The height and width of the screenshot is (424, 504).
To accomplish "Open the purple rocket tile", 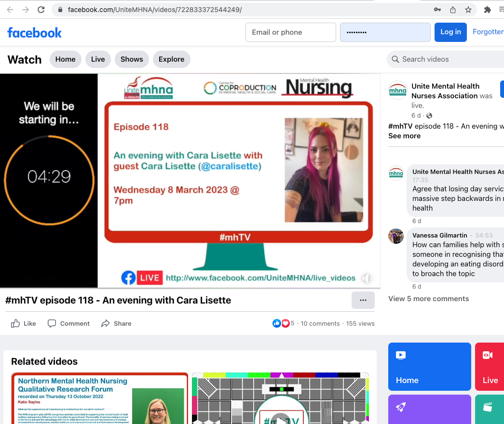I will [x=429, y=409].
